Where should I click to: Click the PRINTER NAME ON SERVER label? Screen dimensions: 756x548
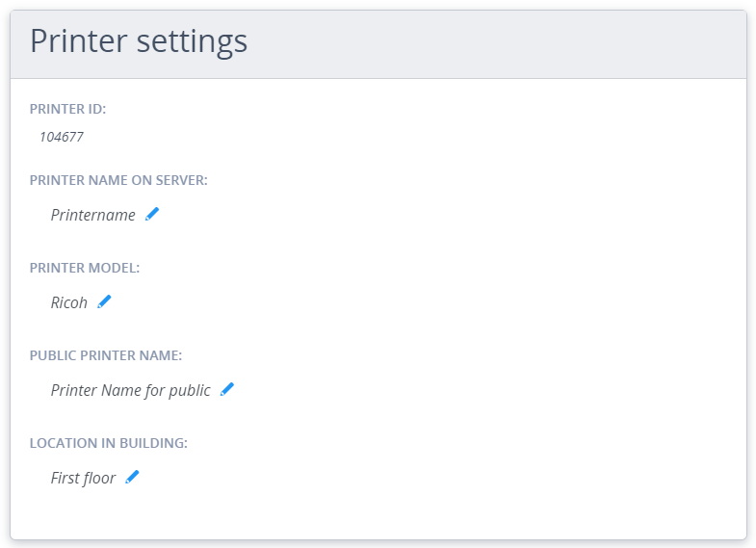click(x=118, y=180)
